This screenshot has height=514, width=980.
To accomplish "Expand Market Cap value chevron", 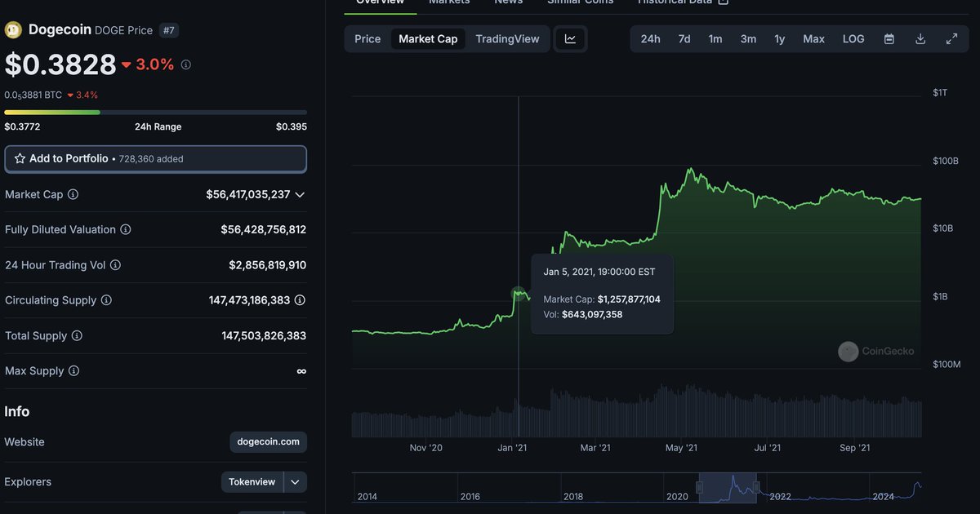I will pyautogui.click(x=300, y=195).
